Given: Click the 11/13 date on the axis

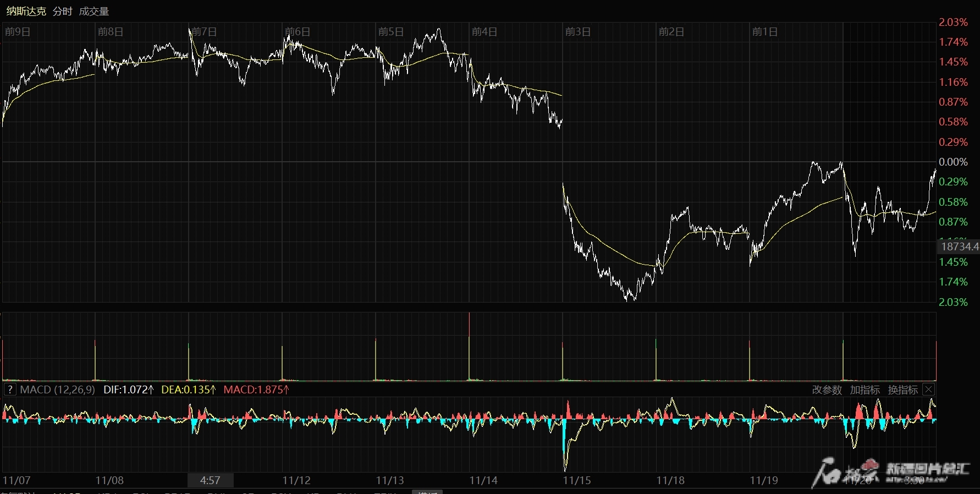Looking at the screenshot, I should 390,480.
